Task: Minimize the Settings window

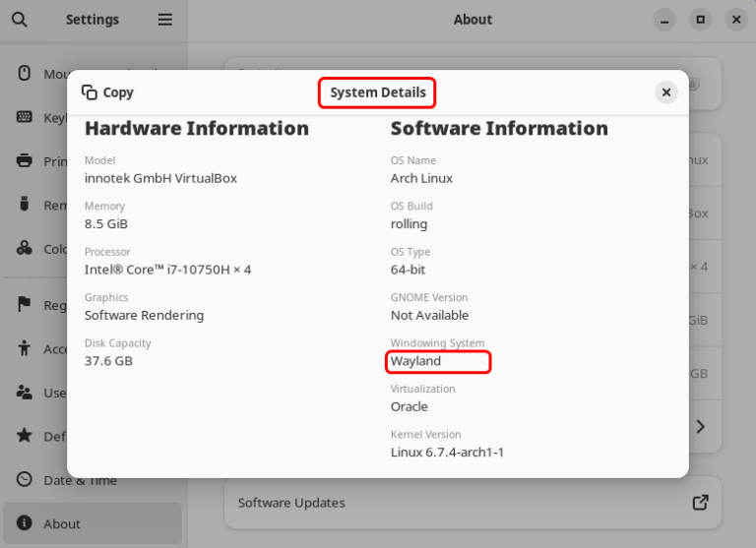Action: coord(664,20)
